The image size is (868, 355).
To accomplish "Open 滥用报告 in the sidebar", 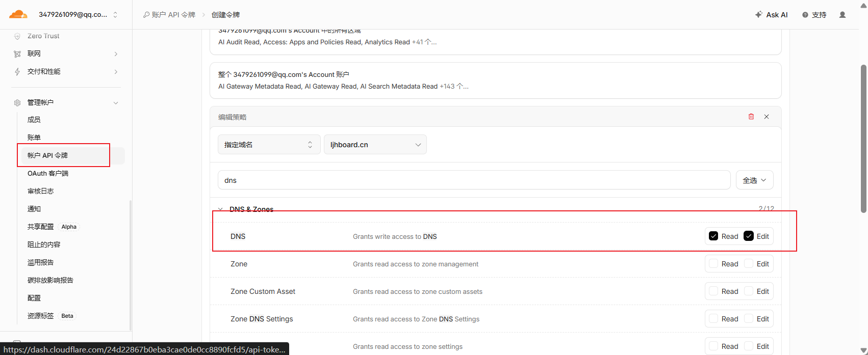I will pos(40,262).
